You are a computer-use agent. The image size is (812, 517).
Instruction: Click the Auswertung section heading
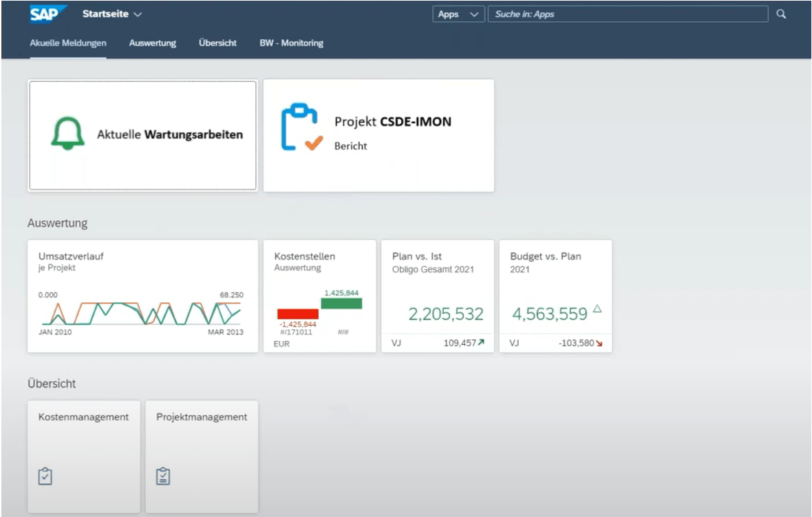58,223
